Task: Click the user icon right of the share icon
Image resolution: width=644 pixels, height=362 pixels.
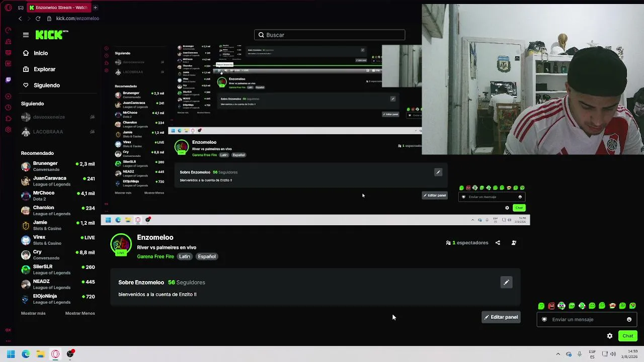Action: (x=514, y=243)
